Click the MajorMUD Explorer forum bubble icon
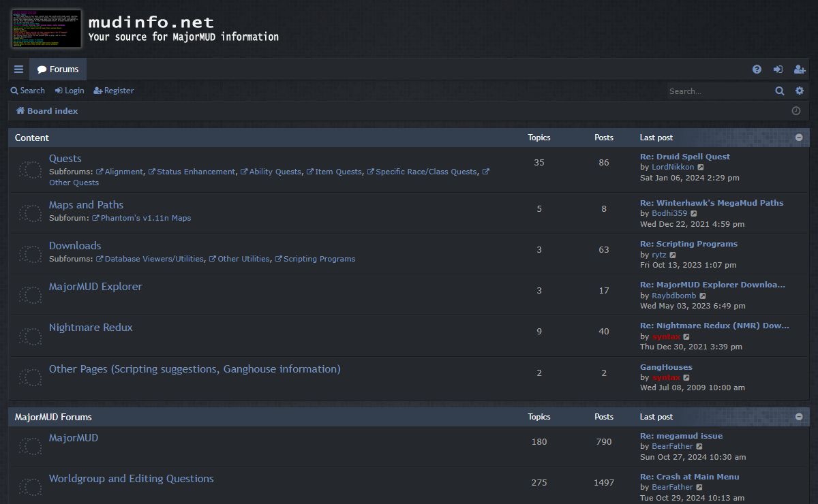Image resolution: width=818 pixels, height=504 pixels. (29, 295)
